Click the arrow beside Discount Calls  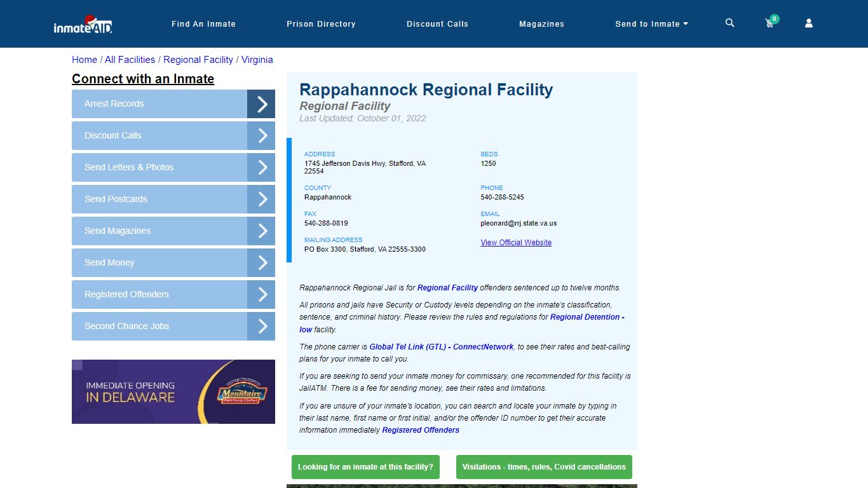[x=261, y=135]
